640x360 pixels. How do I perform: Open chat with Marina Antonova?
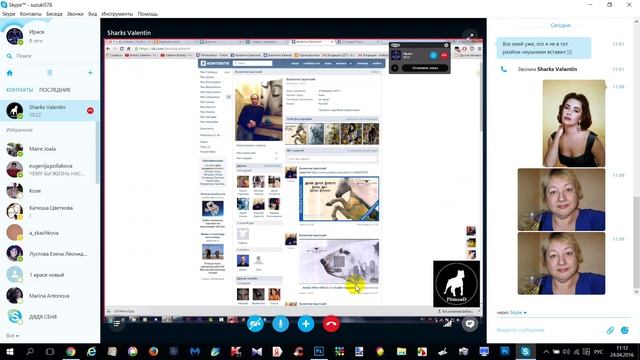tap(49, 296)
